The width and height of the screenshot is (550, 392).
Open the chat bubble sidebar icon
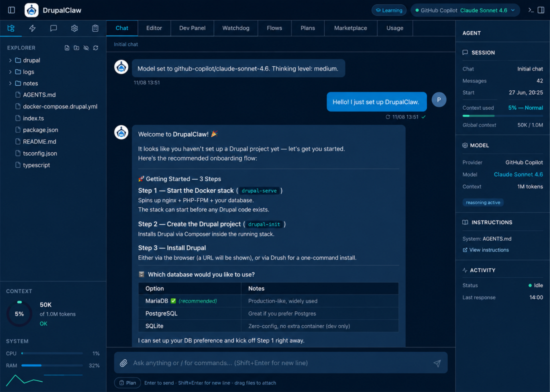[54, 28]
